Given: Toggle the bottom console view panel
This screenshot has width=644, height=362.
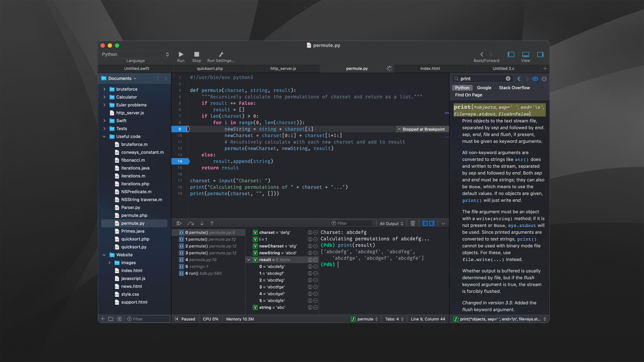Looking at the screenshot, I should tap(526, 54).
